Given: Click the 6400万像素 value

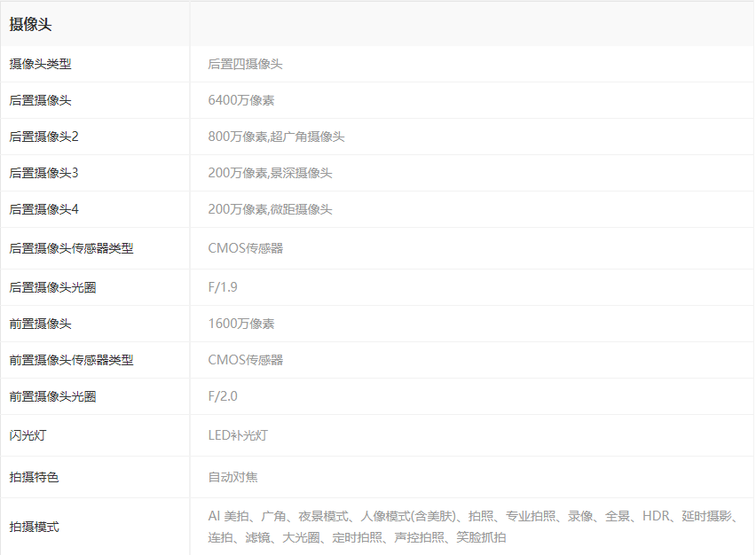Looking at the screenshot, I should (241, 100).
